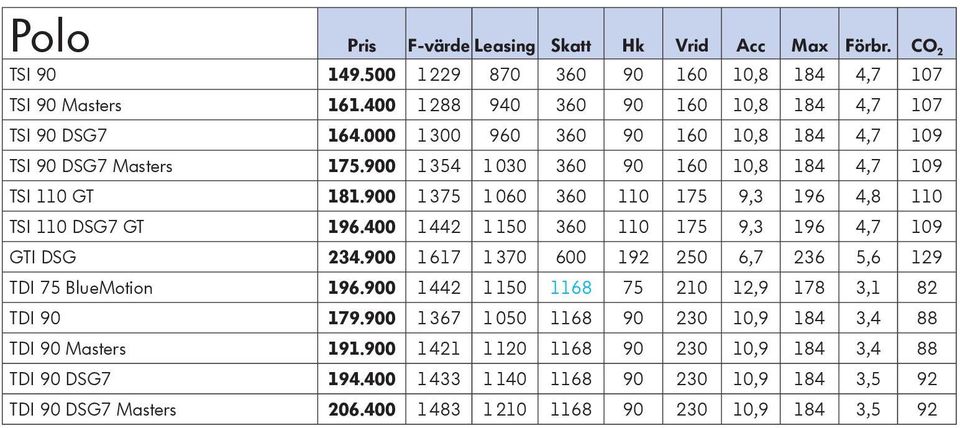Click the GTI DSG model name
Screen dimensions: 960x428
pos(43,257)
